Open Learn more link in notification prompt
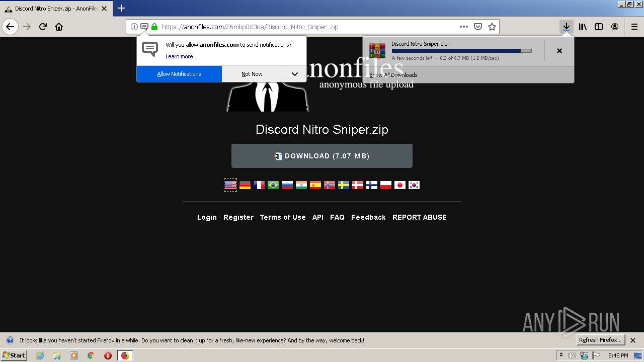 pyautogui.click(x=181, y=56)
